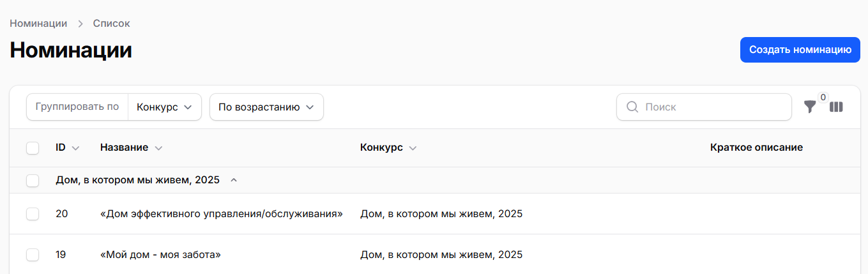Click the Краткое описание column header

(756, 148)
